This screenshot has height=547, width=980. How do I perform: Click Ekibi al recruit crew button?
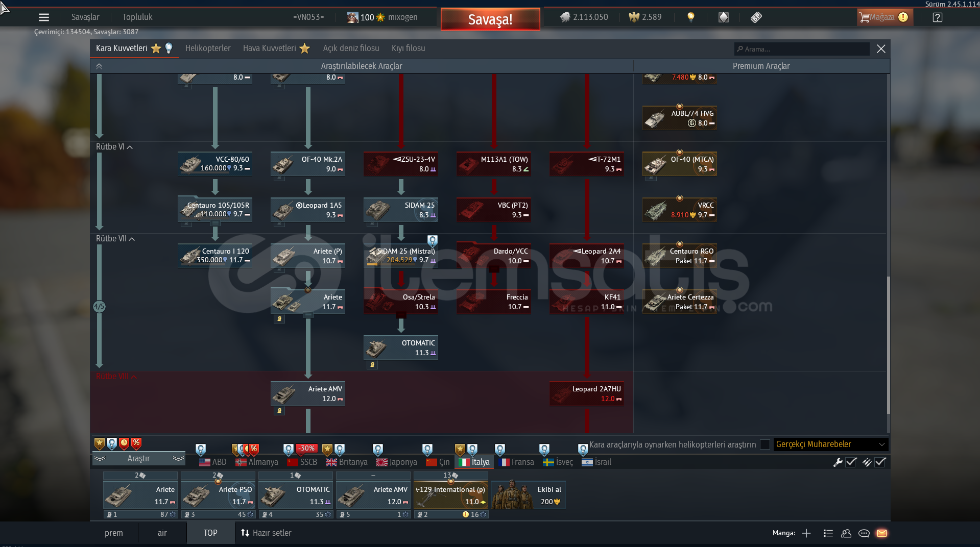(529, 495)
